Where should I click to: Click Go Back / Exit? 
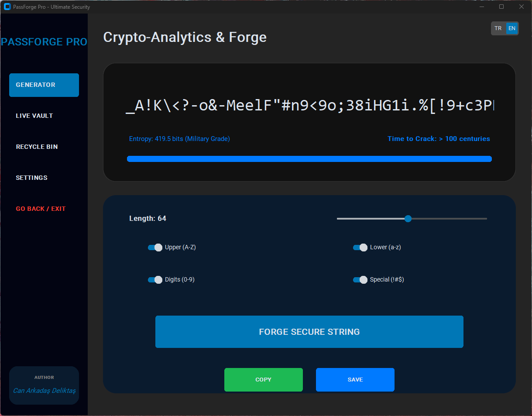point(41,209)
